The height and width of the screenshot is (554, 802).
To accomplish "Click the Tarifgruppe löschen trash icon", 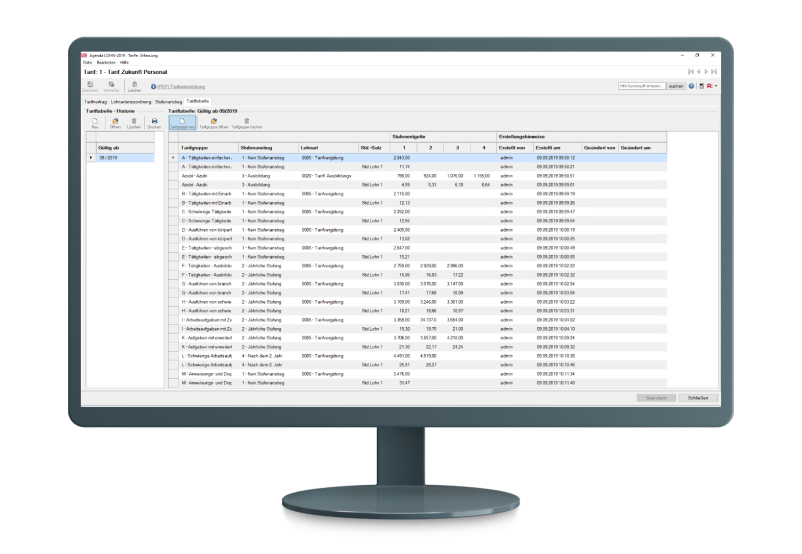I will coord(247,122).
